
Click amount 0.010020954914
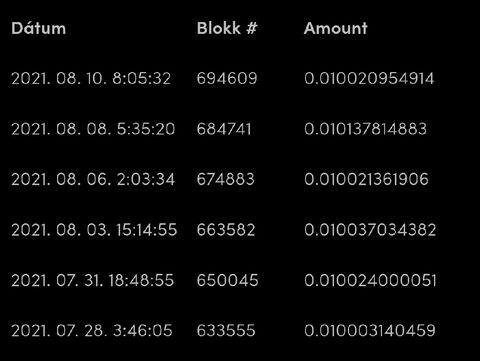[x=369, y=79]
